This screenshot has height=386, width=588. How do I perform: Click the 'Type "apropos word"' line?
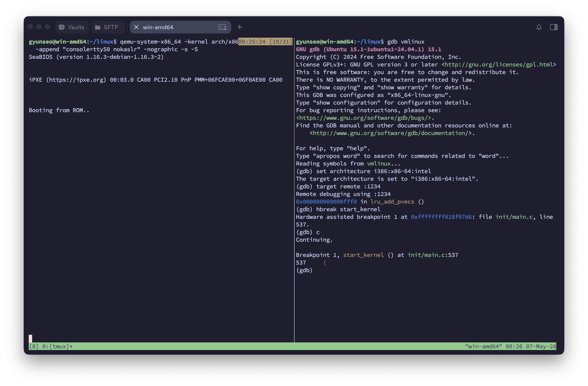click(402, 156)
